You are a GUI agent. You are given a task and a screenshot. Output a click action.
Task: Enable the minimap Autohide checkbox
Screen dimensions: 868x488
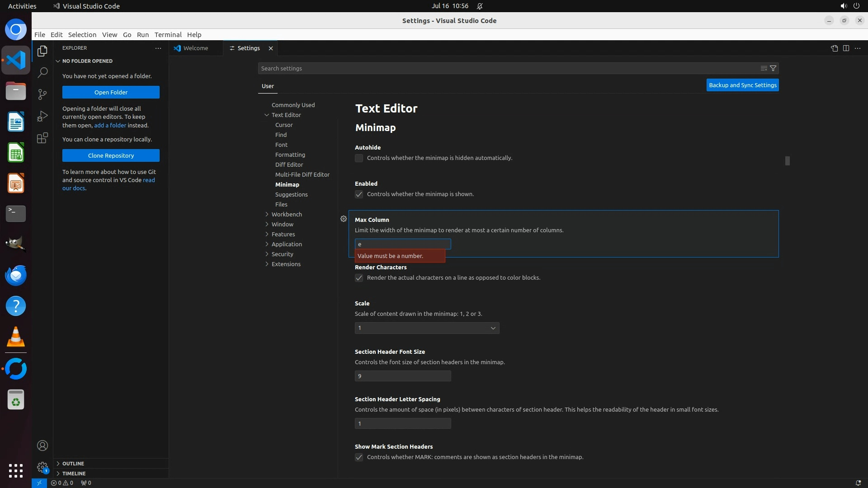click(x=359, y=158)
